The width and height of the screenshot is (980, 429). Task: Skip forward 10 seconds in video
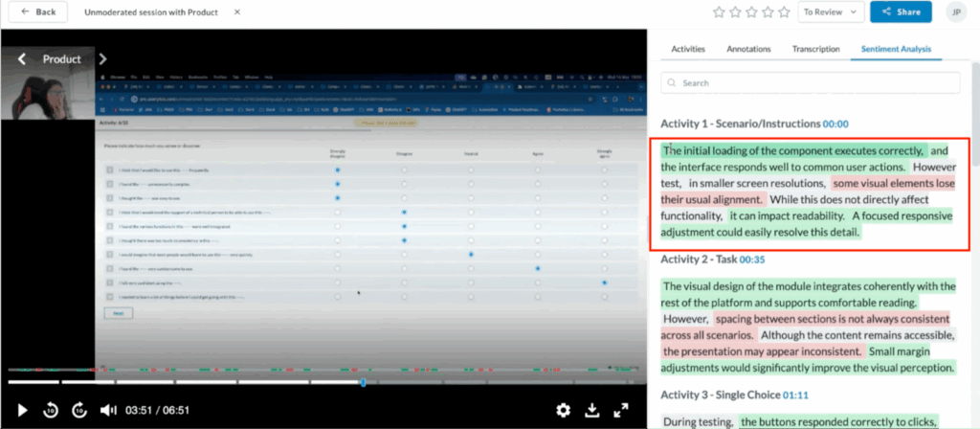click(79, 410)
